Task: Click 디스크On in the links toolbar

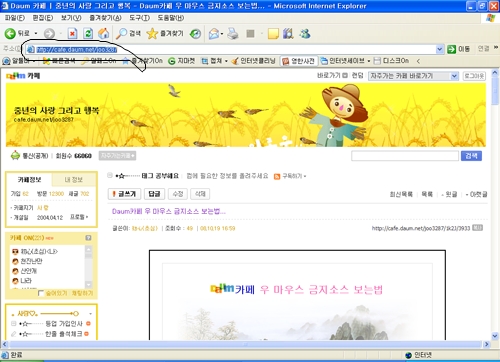Action: point(391,61)
